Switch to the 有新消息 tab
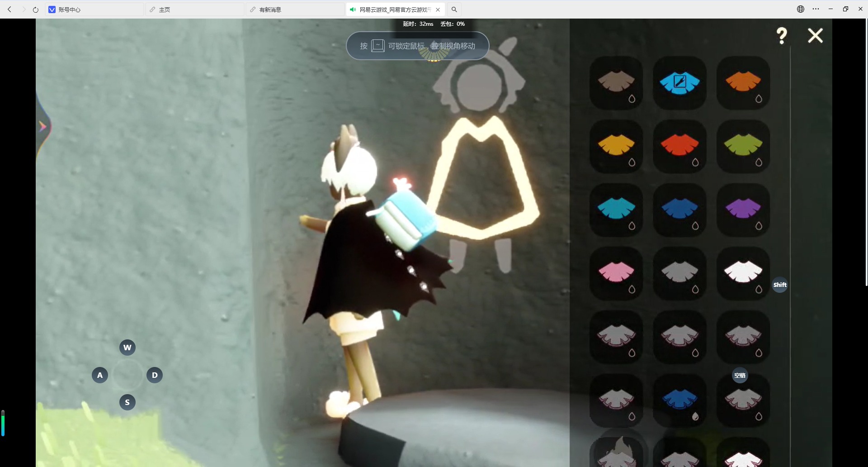This screenshot has width=868, height=467. click(295, 10)
